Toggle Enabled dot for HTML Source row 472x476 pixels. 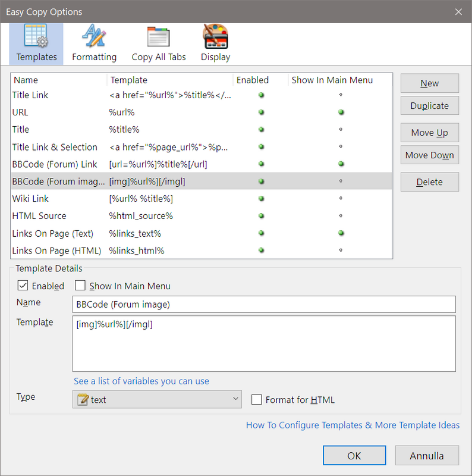[x=261, y=216]
